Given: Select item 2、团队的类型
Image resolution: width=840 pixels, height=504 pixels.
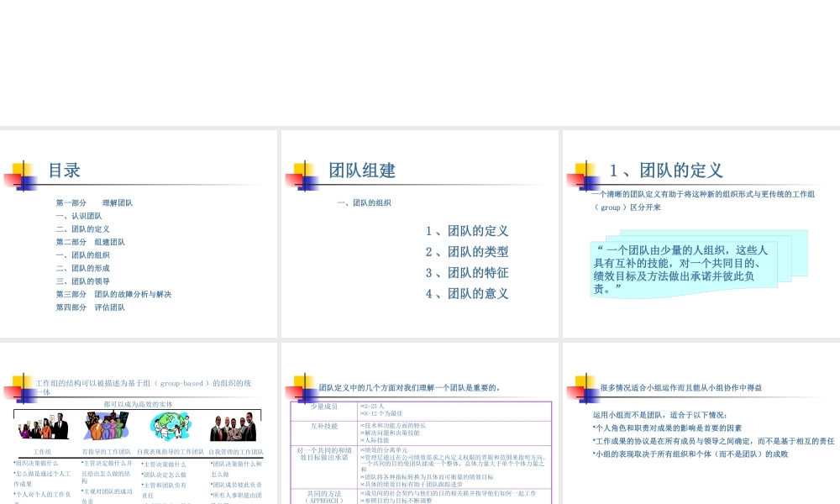Looking at the screenshot, I should pyautogui.click(x=466, y=252).
